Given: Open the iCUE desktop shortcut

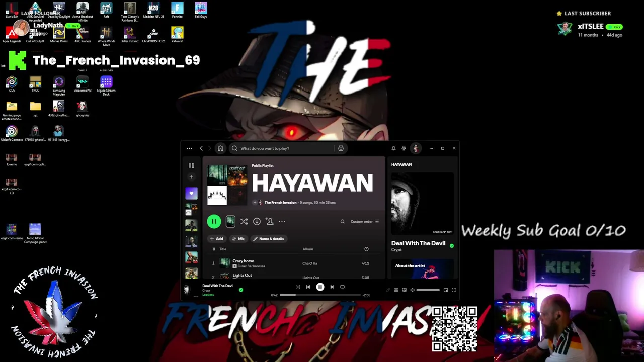Looking at the screenshot, I should click(x=12, y=84).
